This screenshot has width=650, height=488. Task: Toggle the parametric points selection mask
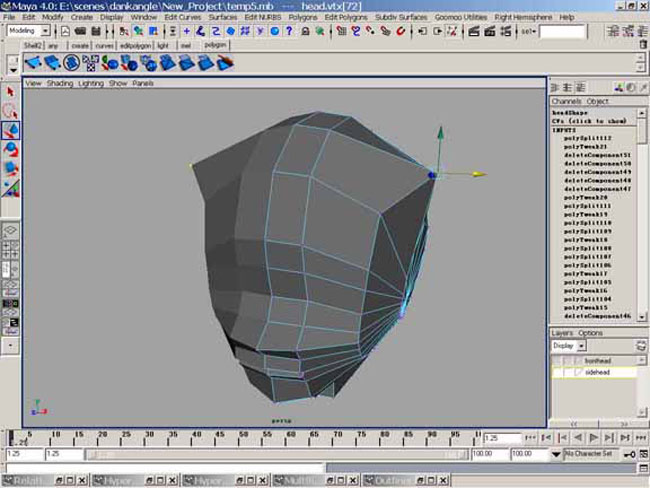pyautogui.click(x=201, y=31)
